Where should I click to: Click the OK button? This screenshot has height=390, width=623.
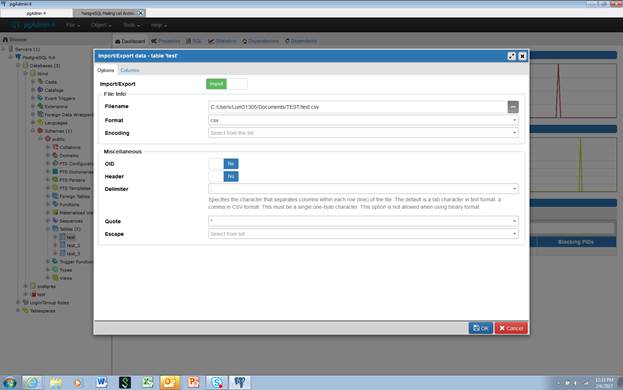481,328
